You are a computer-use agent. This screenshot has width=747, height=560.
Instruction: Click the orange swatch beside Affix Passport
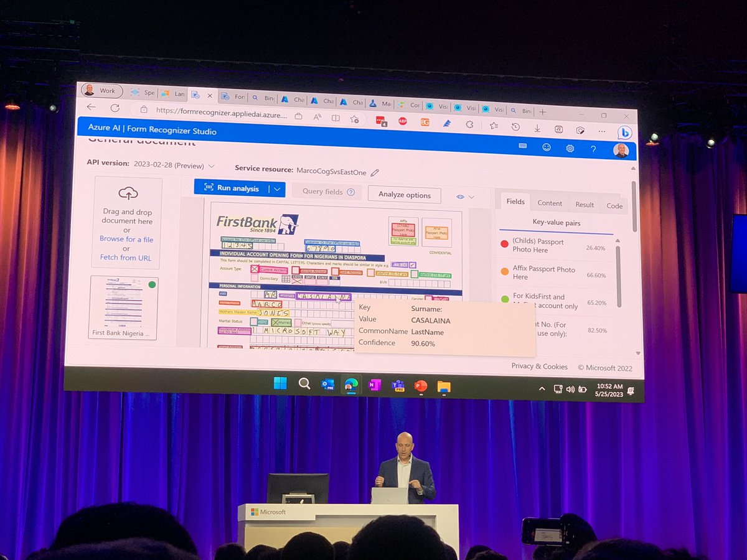pyautogui.click(x=505, y=271)
